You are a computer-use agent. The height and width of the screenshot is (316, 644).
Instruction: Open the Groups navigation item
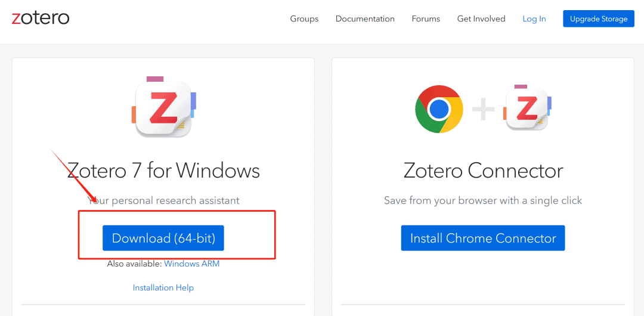tap(304, 19)
